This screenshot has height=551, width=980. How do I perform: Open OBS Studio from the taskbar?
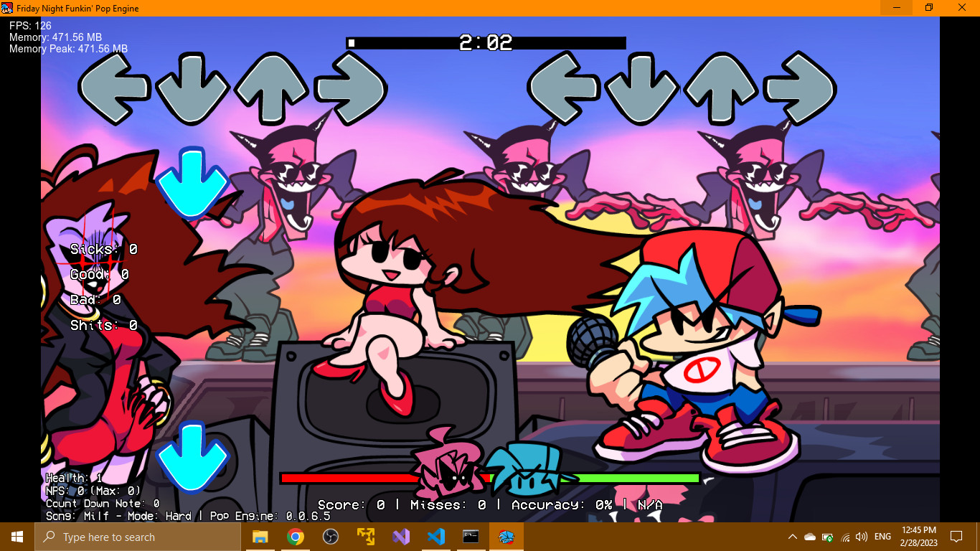coord(331,537)
